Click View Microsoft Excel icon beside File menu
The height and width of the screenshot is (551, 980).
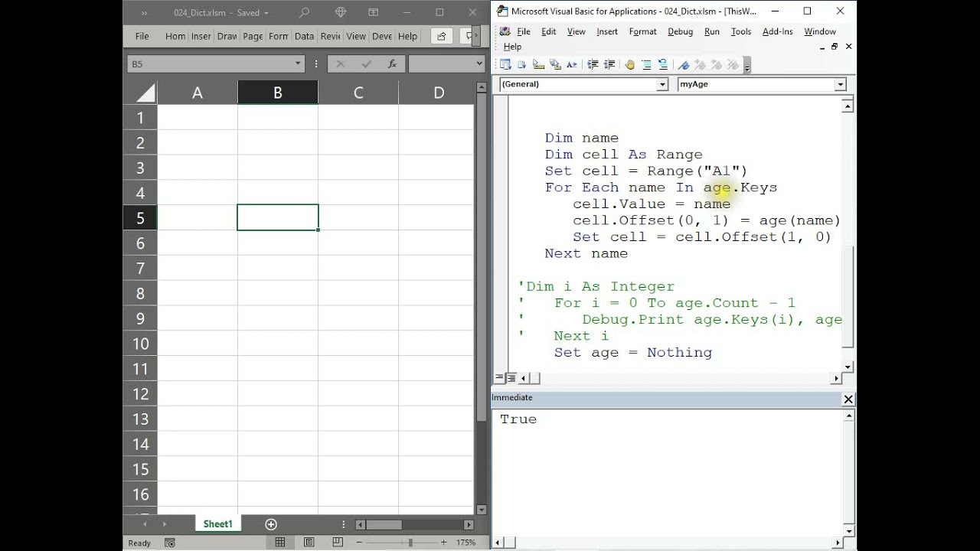point(505,31)
